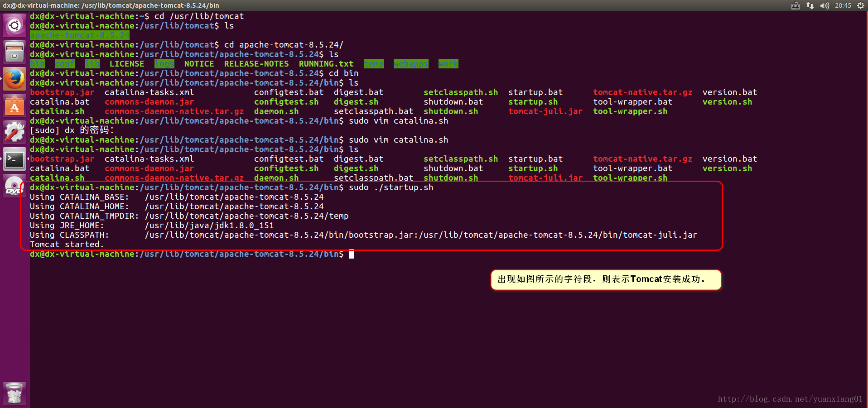
Task: Click the 'Using CLASSPATH:' label
Action: click(x=70, y=235)
